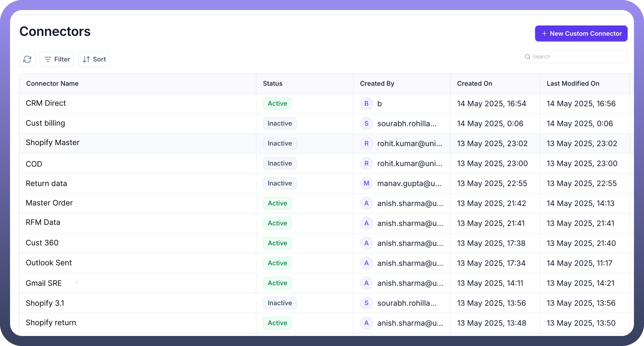This screenshot has height=346, width=644.
Task: Click the Created On column header
Action: coord(475,83)
